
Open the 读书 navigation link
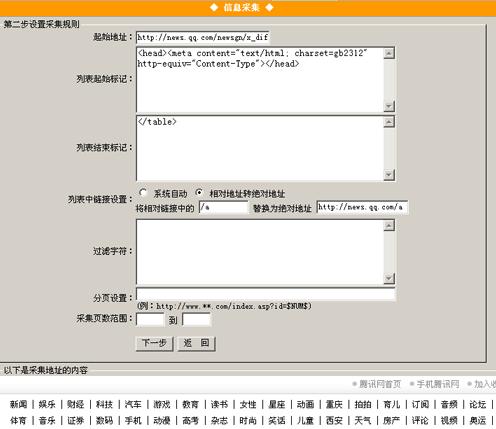219,404
